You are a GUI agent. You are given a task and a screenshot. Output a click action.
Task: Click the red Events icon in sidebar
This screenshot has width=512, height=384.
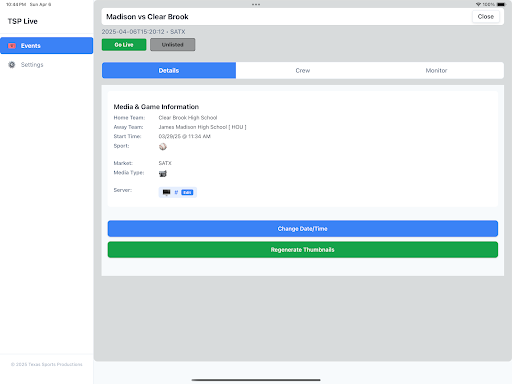(12, 46)
